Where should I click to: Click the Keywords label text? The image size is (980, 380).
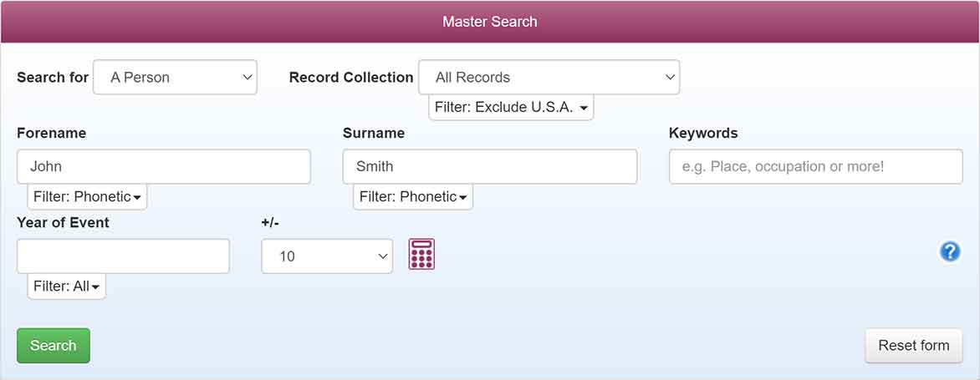pos(703,133)
